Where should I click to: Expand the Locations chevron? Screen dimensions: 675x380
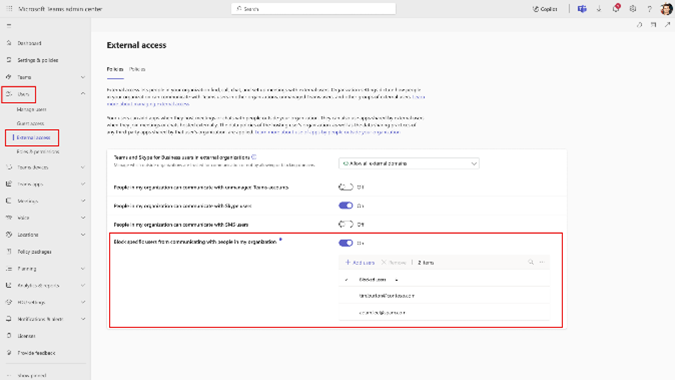(83, 235)
